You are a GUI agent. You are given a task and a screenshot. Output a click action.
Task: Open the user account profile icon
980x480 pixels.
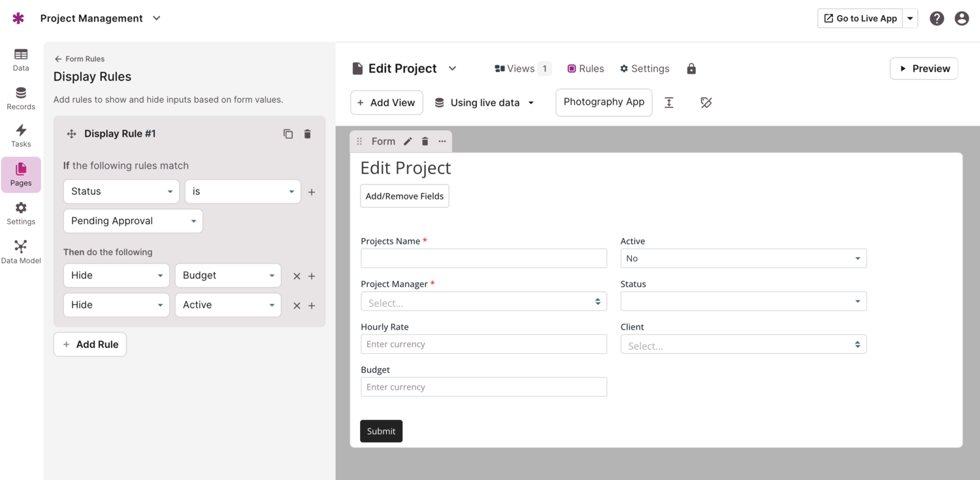point(962,18)
